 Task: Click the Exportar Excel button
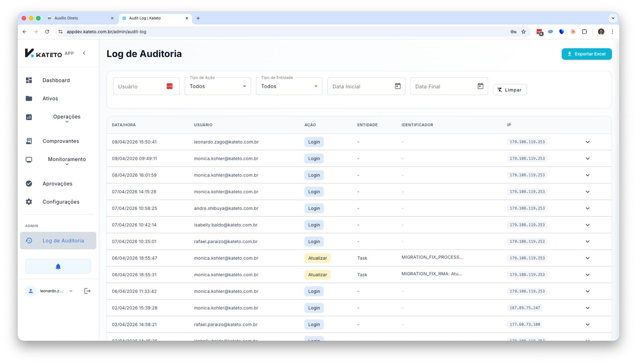[x=586, y=54]
